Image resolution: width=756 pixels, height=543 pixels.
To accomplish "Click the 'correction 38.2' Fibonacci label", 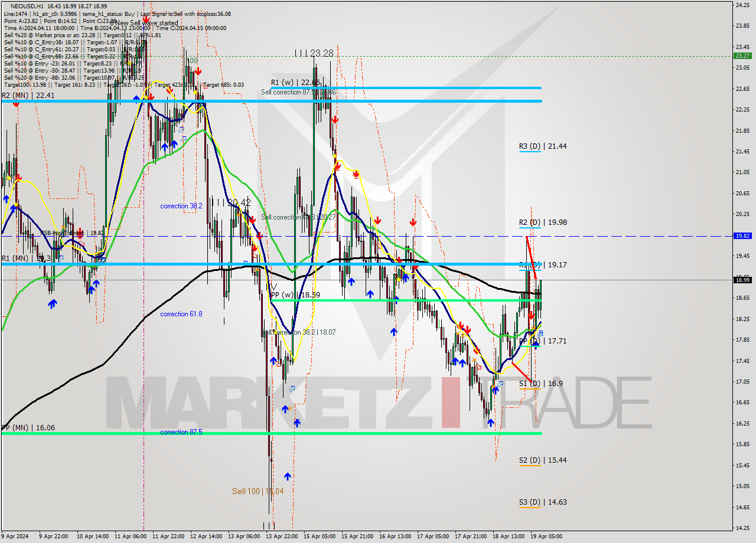I will [181, 206].
